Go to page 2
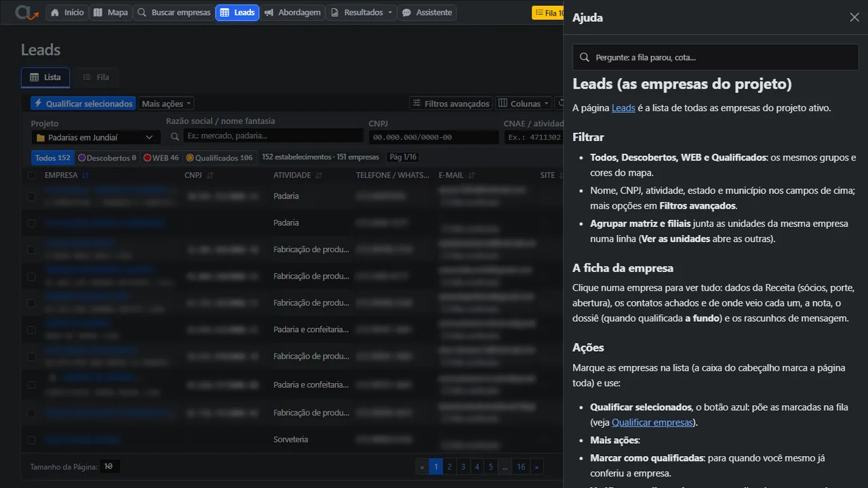Image resolution: width=868 pixels, height=488 pixels. pos(449,467)
